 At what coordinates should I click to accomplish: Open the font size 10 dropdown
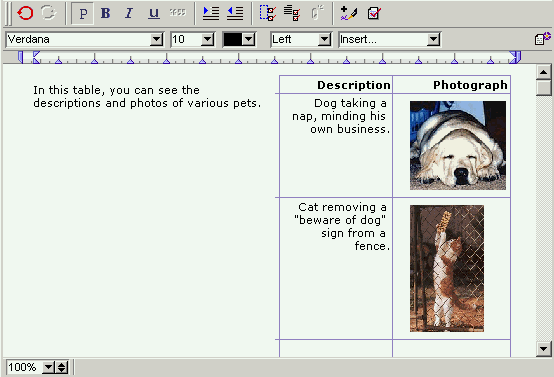(x=208, y=39)
